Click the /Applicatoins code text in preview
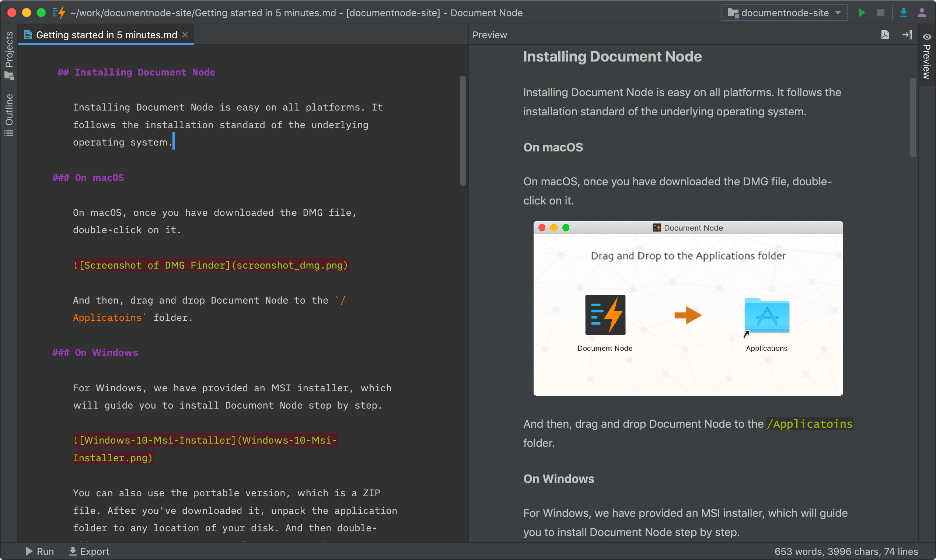936x560 pixels. tap(810, 424)
